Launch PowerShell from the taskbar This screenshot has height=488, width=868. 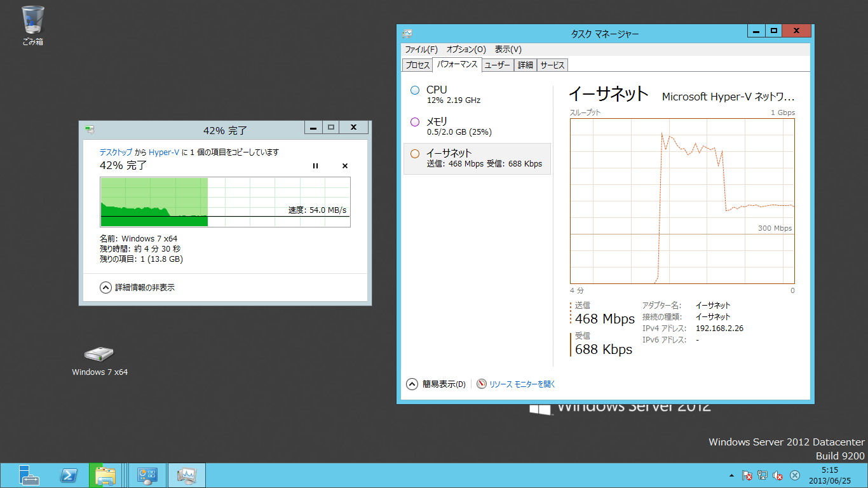pyautogui.click(x=69, y=475)
